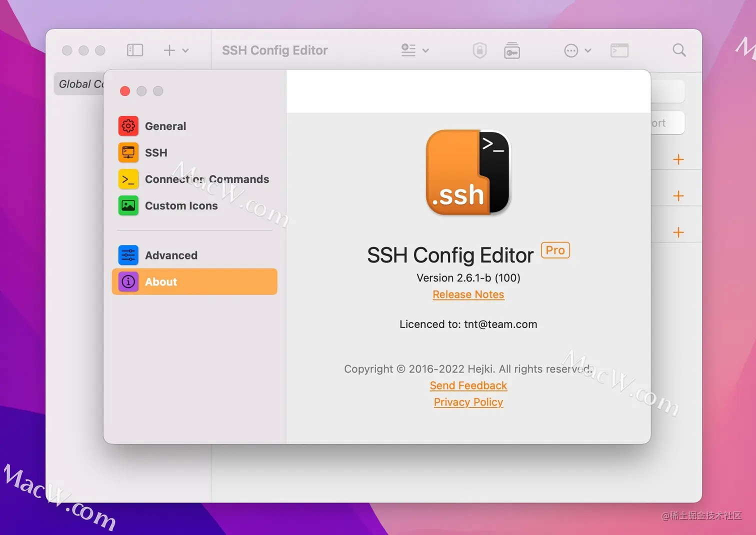Screen dimensions: 756x535
Task: Click the SSH Config Editor heading in About
Action: [450, 255]
